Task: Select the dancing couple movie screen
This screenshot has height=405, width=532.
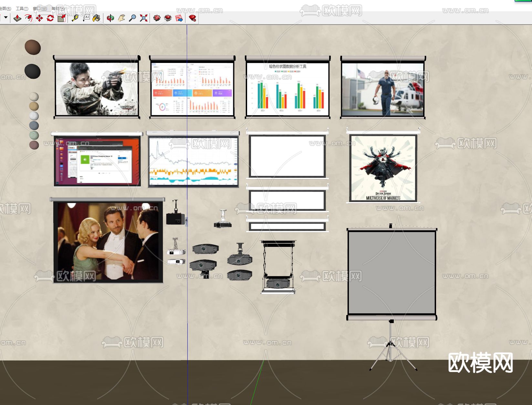Action: coord(108,240)
